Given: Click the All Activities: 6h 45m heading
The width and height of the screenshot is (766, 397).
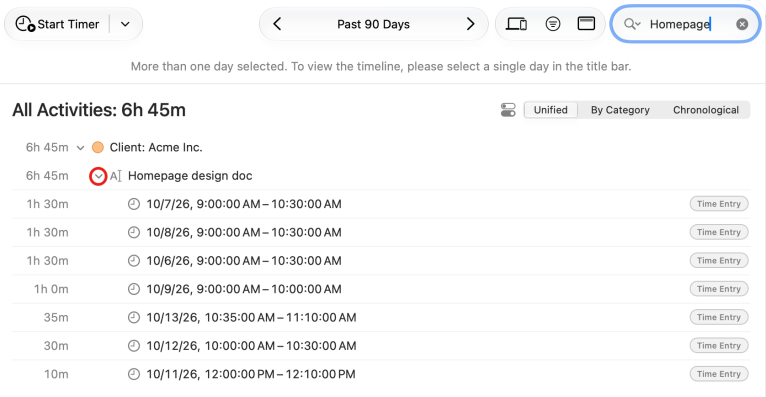Looking at the screenshot, I should click(99, 110).
